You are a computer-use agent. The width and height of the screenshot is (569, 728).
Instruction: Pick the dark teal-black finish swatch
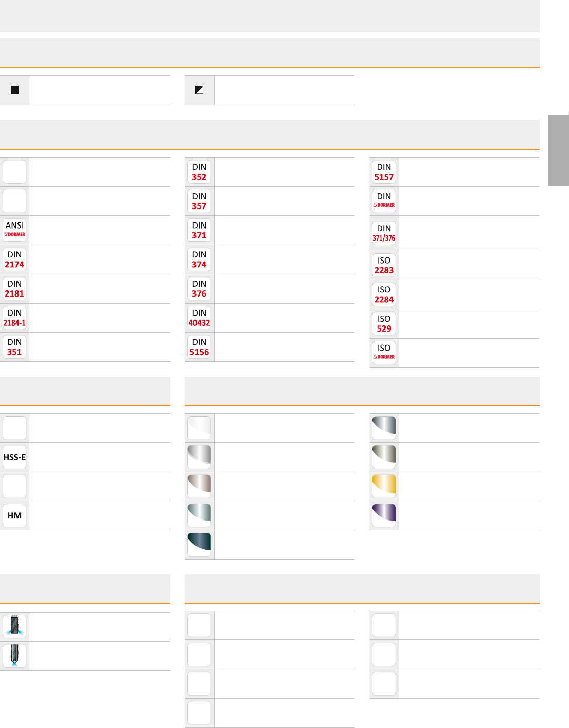point(199,545)
